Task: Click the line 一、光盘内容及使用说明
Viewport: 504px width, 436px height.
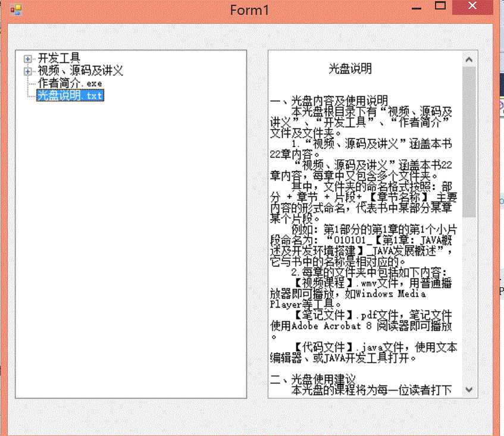Action: (x=329, y=101)
